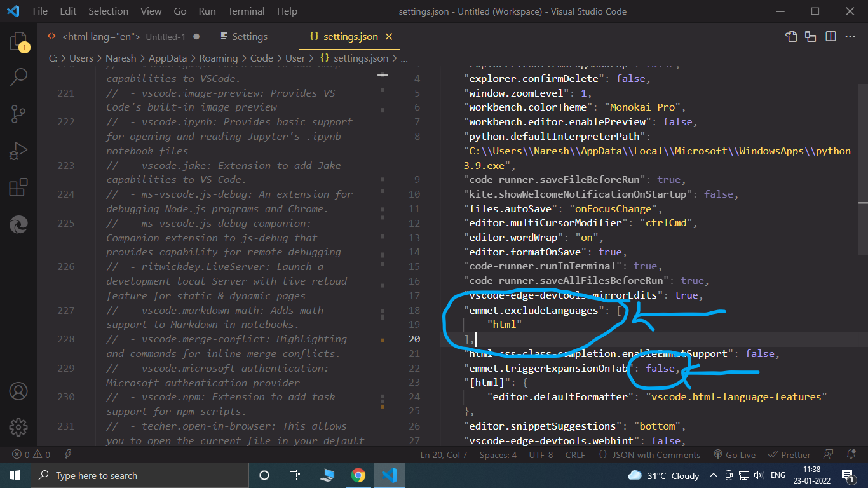868x488 pixels.
Task: Click the feedback icon in the status bar
Action: pyautogui.click(x=828, y=455)
